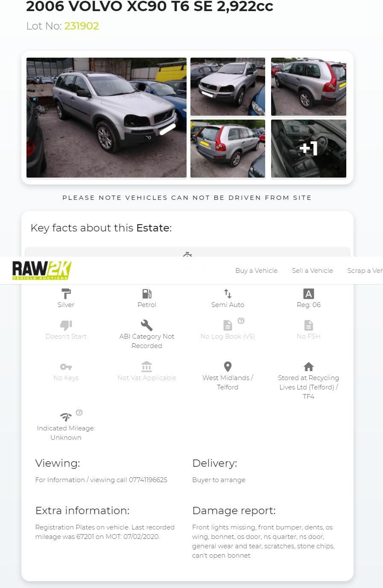Click the help question mark beside Indicated Mileage
Image resolution: width=383 pixels, height=588 pixels.
(x=79, y=412)
